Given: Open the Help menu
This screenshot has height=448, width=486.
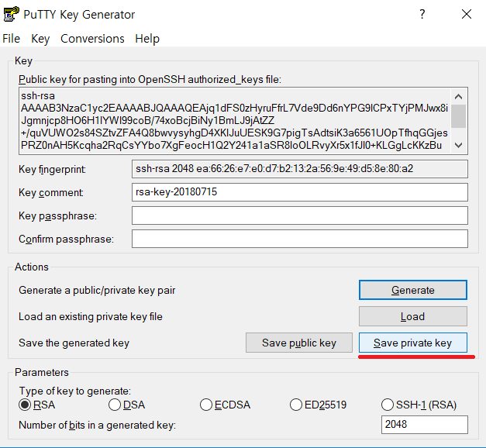Looking at the screenshot, I should tap(147, 39).
